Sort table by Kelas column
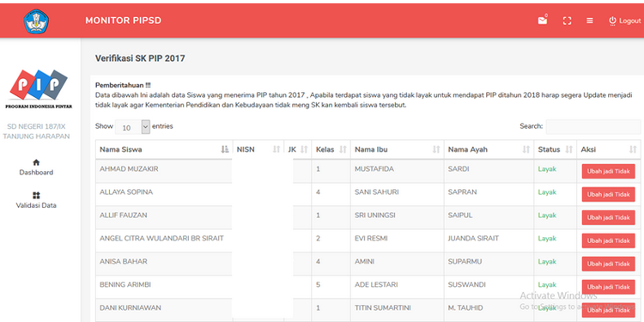644x322 pixels. [x=331, y=149]
